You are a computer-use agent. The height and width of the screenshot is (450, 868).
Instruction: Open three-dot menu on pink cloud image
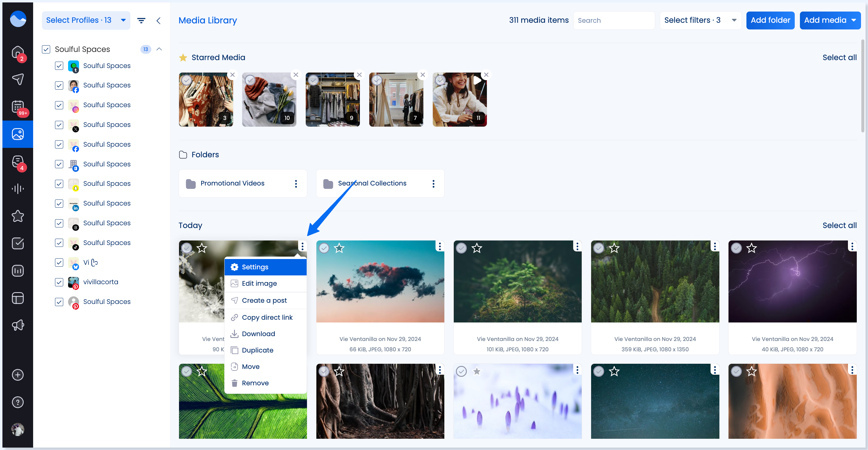440,246
